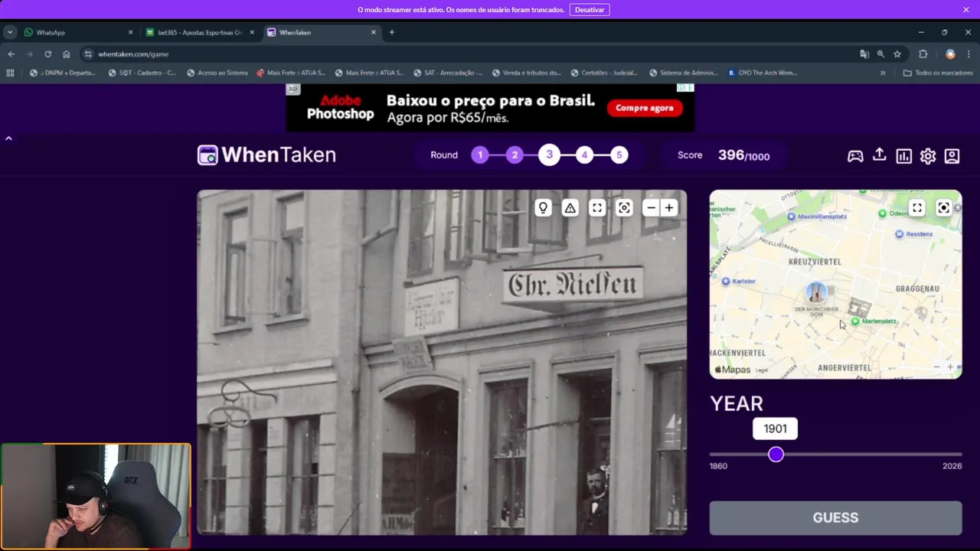Expand hidden bookmarks with double chevron

pos(883,73)
